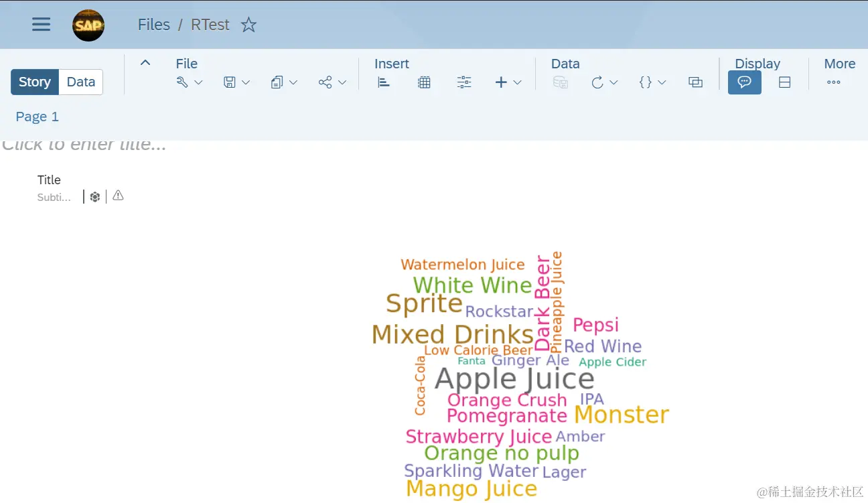The height and width of the screenshot is (503, 868).
Task: Click Pomegranate in word cloud
Action: [507, 416]
